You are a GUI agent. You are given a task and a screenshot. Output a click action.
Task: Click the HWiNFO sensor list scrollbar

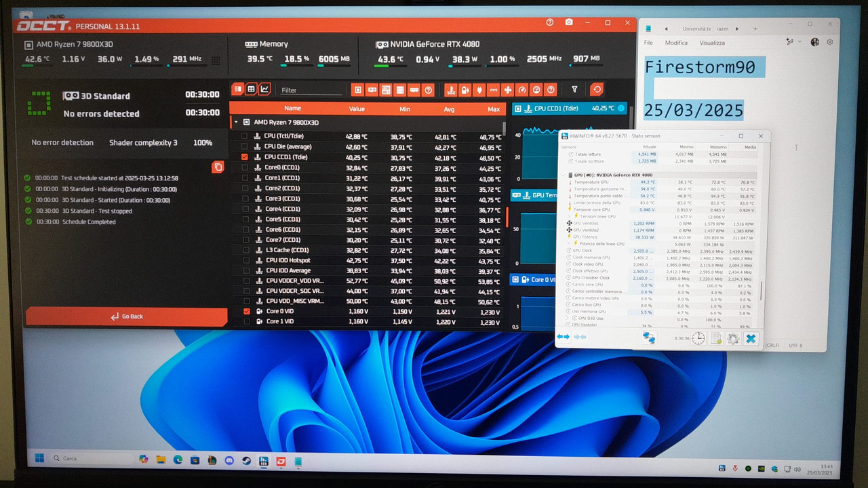click(x=761, y=291)
